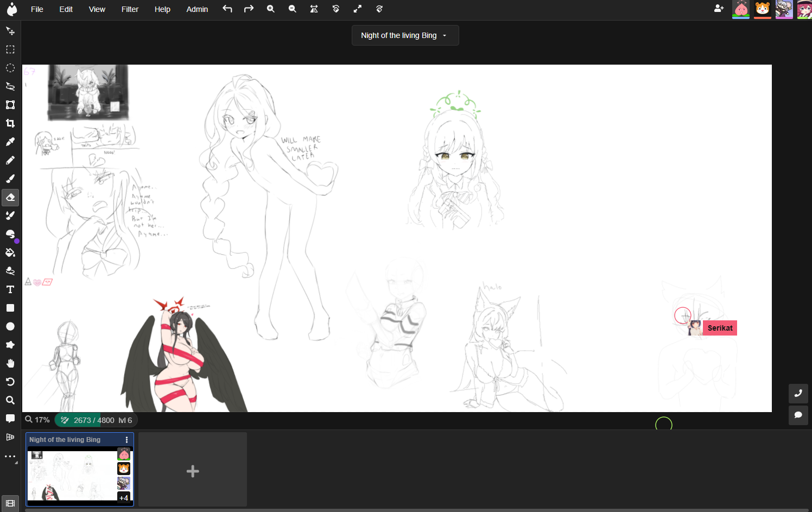
Task: Open the artboard thumbnail three-dot menu
Action: pos(127,440)
